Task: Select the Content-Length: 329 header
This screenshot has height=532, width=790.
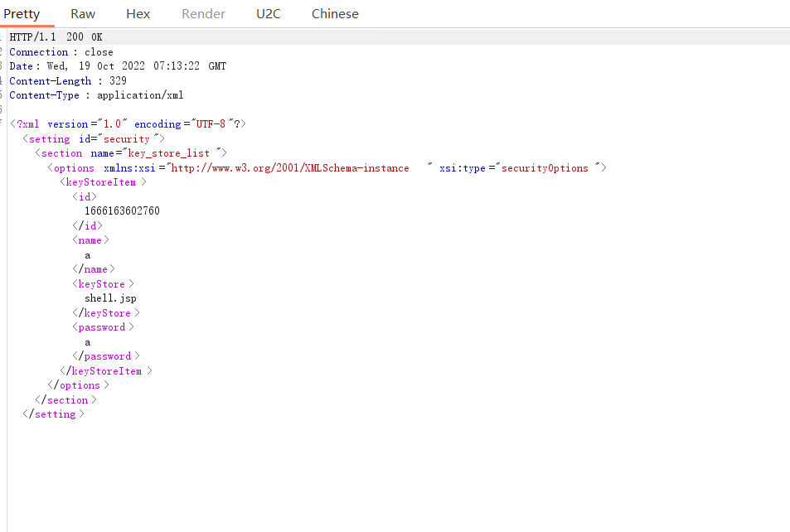Action: [68, 80]
